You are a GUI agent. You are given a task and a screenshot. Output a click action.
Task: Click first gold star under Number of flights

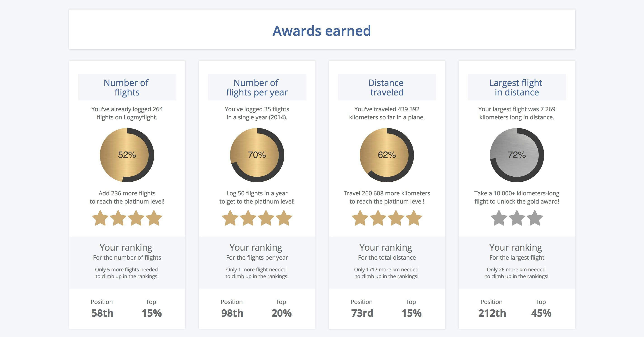[100, 218]
